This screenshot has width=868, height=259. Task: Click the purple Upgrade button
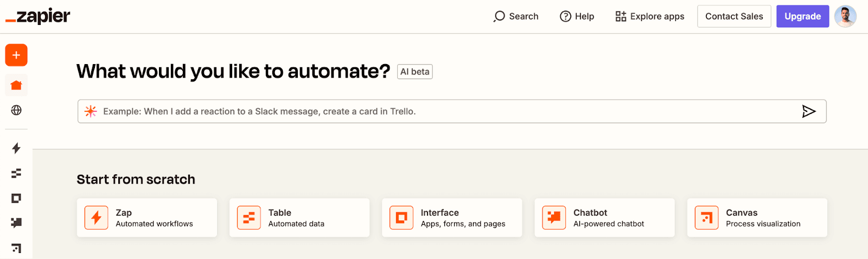coord(802,16)
